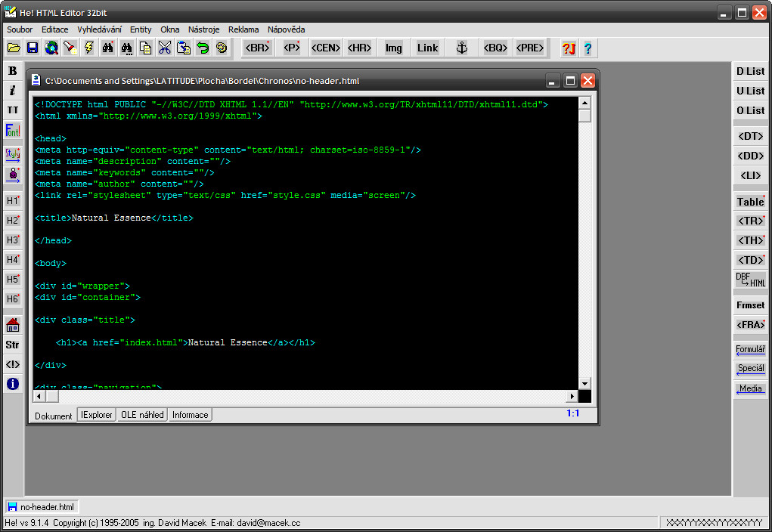Click the green undo arrow icon
Viewport: 772px width, 532px height.
click(x=203, y=48)
